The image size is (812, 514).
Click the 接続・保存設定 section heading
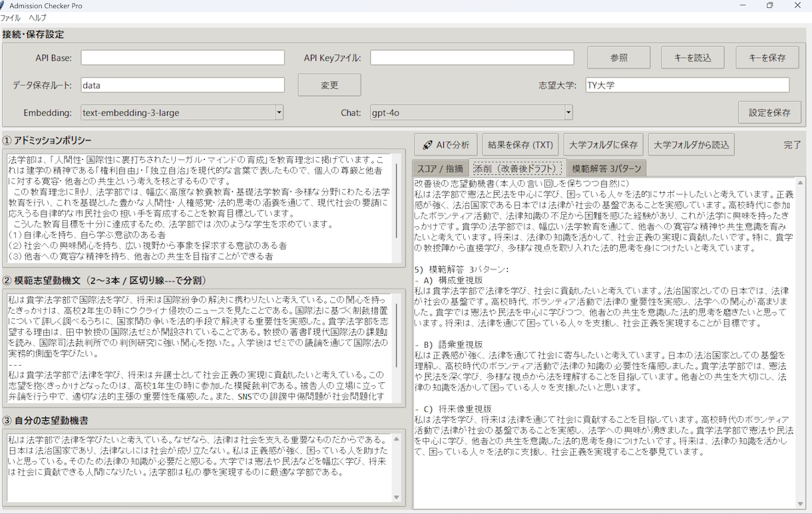[x=33, y=35]
